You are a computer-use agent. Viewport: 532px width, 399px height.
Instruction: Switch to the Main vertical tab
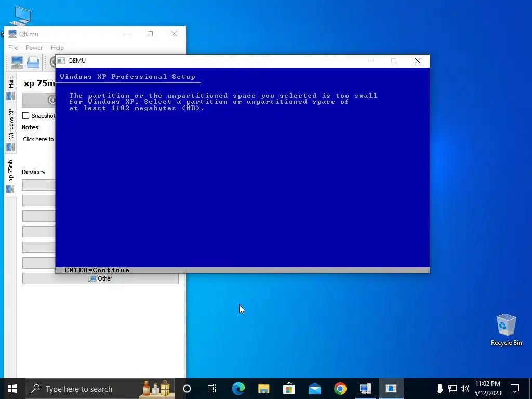coord(10,88)
